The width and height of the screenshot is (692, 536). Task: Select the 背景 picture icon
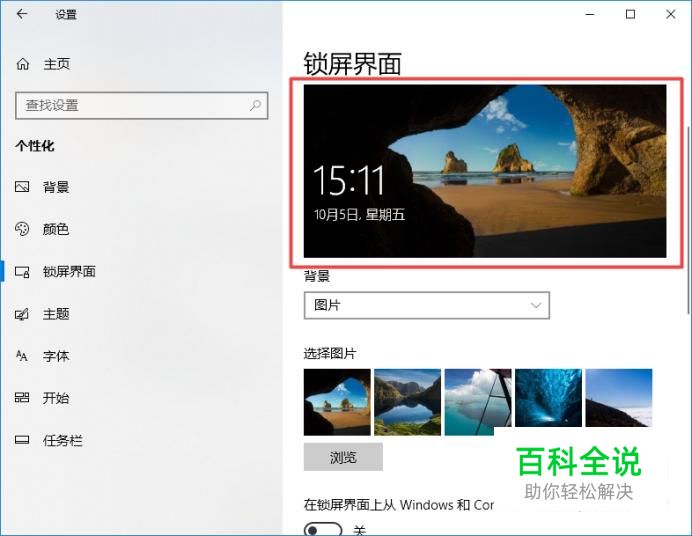click(x=22, y=187)
